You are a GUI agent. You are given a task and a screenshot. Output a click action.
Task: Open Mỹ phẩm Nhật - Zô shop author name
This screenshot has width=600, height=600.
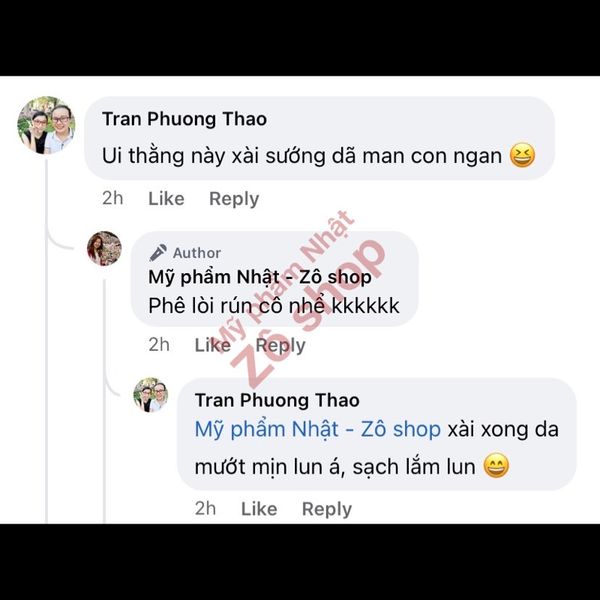(260, 277)
